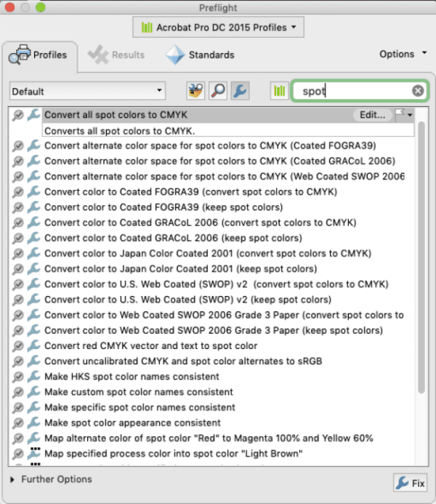Image resolution: width=436 pixels, height=504 pixels.
Task: Select Make spot color appearance consistent
Action: click(x=132, y=423)
